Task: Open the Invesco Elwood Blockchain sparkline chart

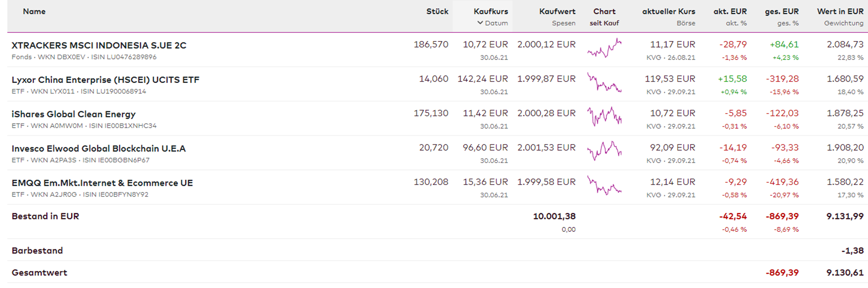Action: (604, 152)
